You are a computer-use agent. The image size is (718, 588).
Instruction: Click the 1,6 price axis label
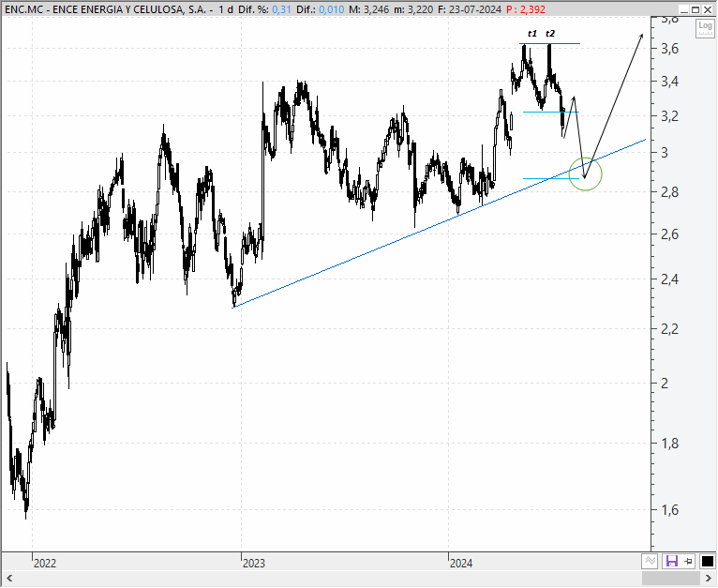click(x=670, y=509)
